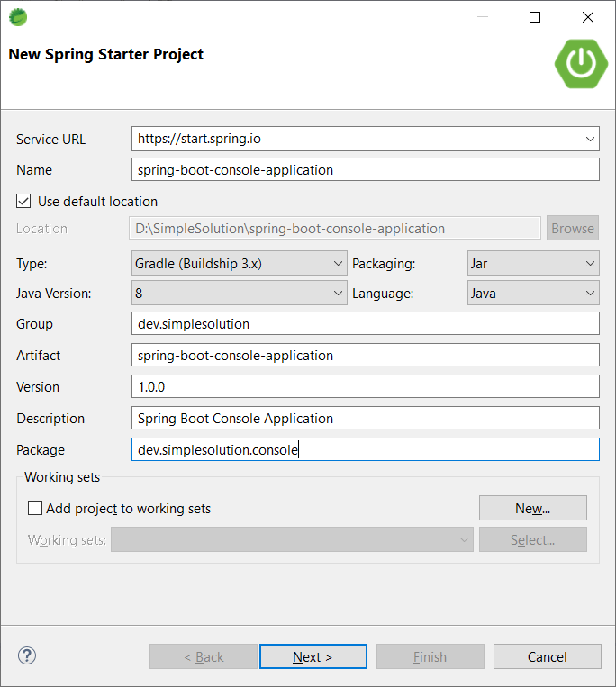Close the dialog with the X button
Image resolution: width=616 pixels, height=687 pixels.
[588, 17]
